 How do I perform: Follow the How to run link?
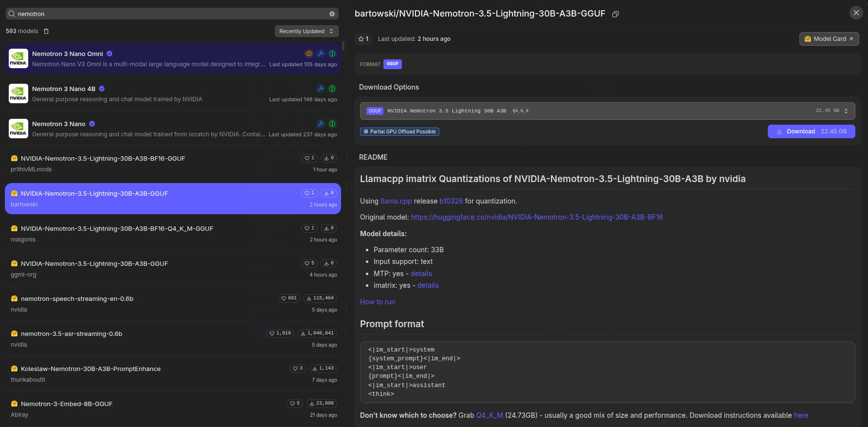(378, 302)
